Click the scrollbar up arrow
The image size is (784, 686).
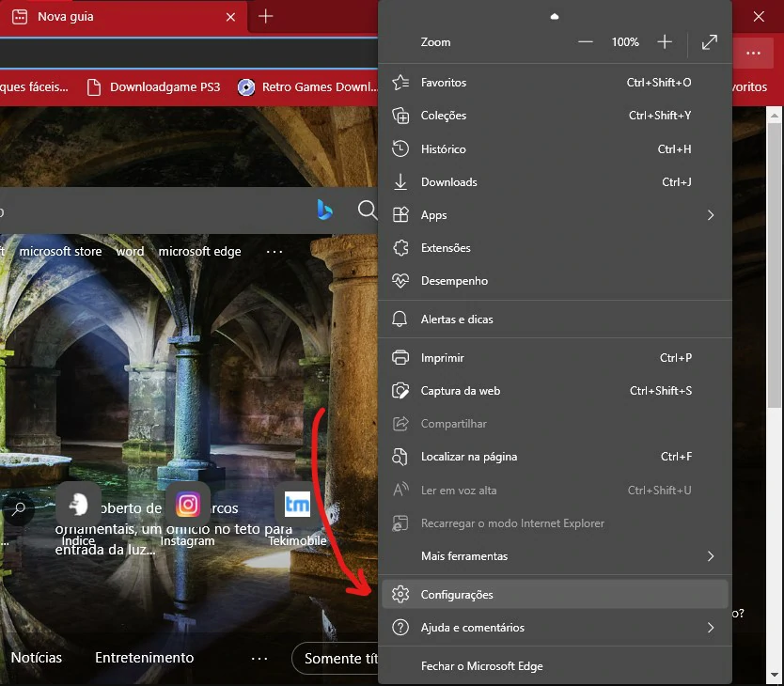click(774, 115)
